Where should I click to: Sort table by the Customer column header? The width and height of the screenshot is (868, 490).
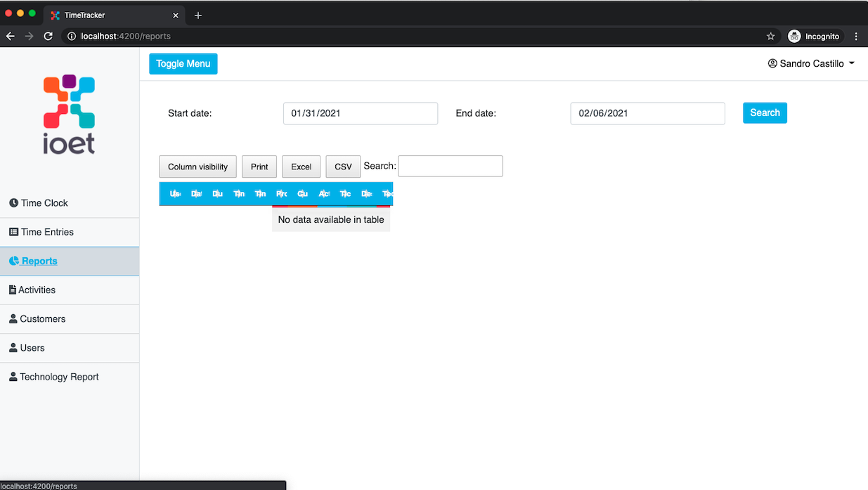click(x=303, y=193)
